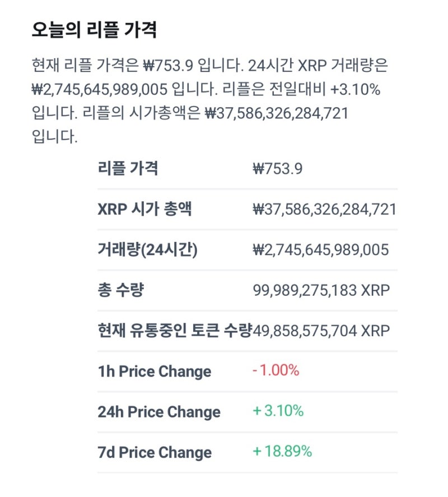Click the +3.10% text in the paragraph

coord(355,89)
